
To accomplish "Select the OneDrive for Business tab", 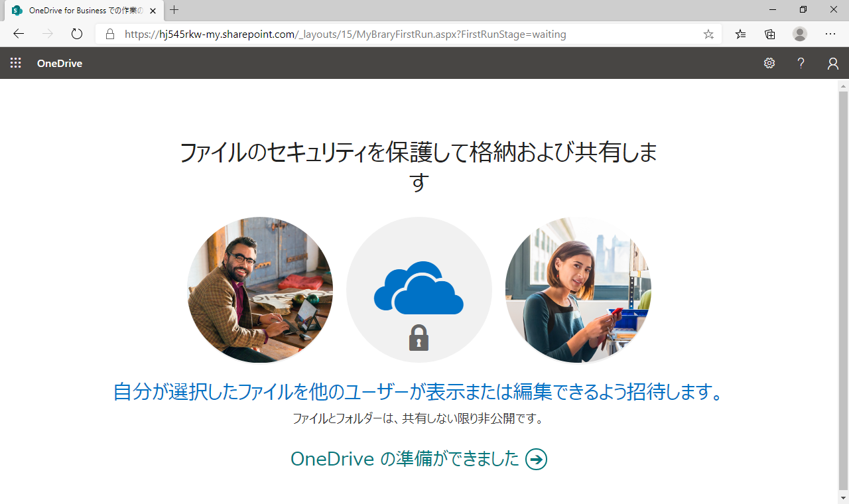I will pos(83,11).
